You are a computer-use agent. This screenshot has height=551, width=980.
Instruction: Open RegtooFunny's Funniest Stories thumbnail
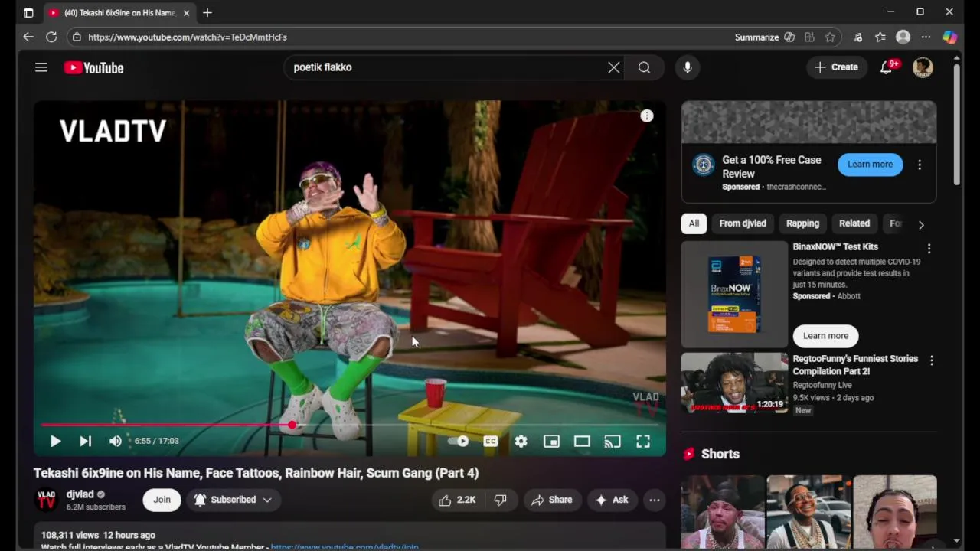[x=734, y=383]
